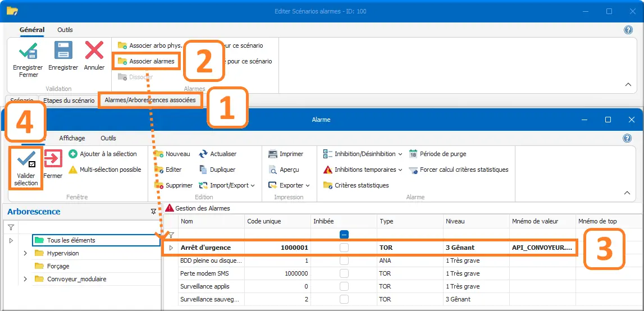Click Ajouter à la sélection
The image size is (644, 311).
103,154
